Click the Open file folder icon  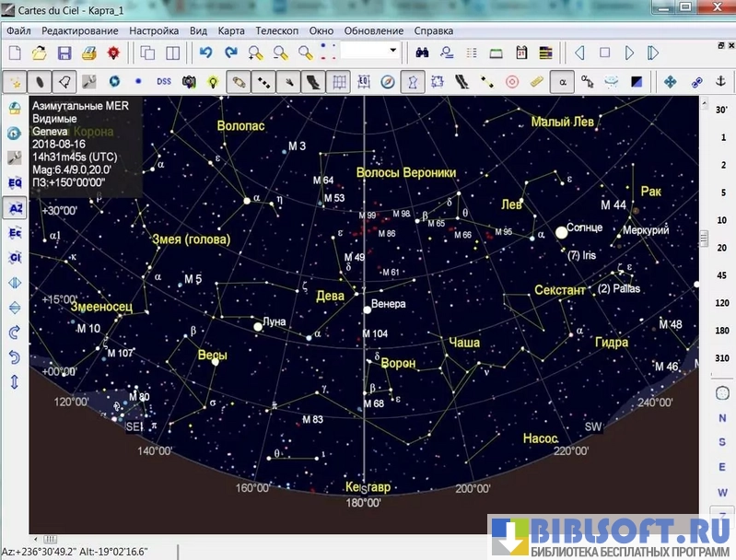(x=39, y=53)
